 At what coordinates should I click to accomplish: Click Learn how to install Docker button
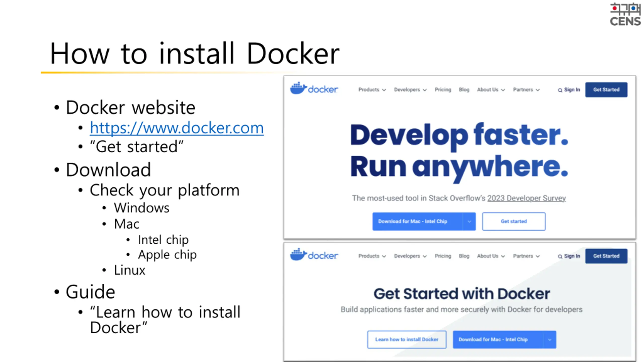tap(407, 340)
